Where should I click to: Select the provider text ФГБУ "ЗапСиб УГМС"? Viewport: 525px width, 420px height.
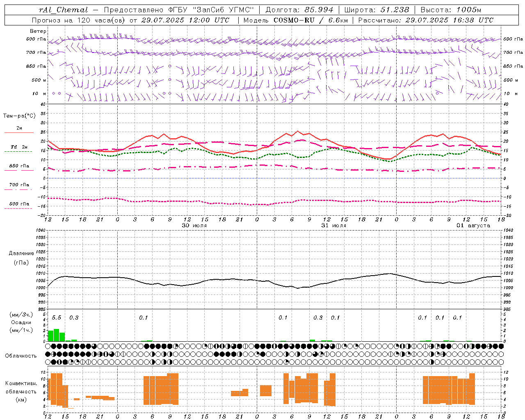(211, 10)
